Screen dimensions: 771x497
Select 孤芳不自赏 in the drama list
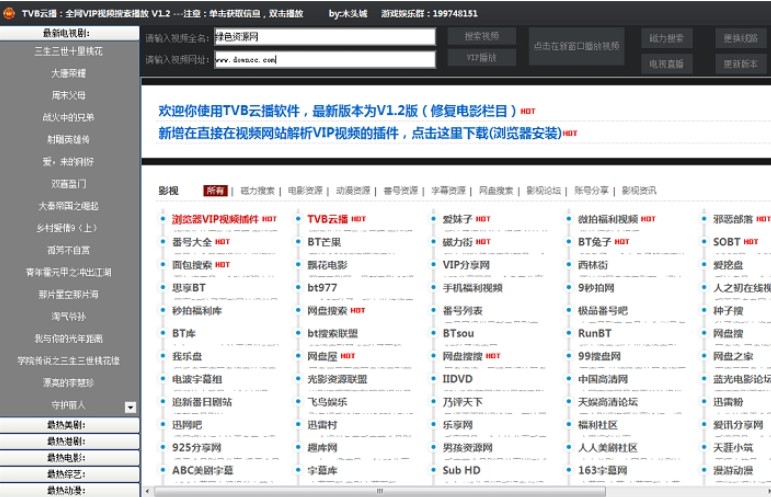(68, 250)
